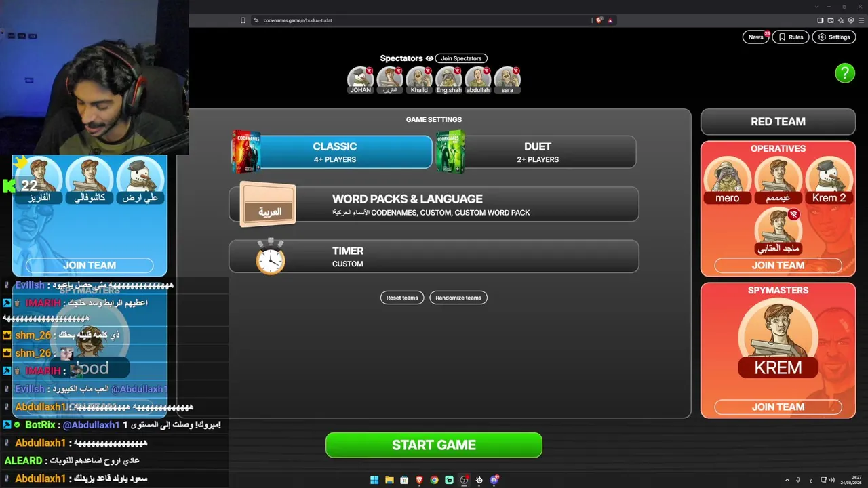Image resolution: width=868 pixels, height=488 pixels.
Task: Open OBS Studio from taskbar
Action: pyautogui.click(x=464, y=480)
